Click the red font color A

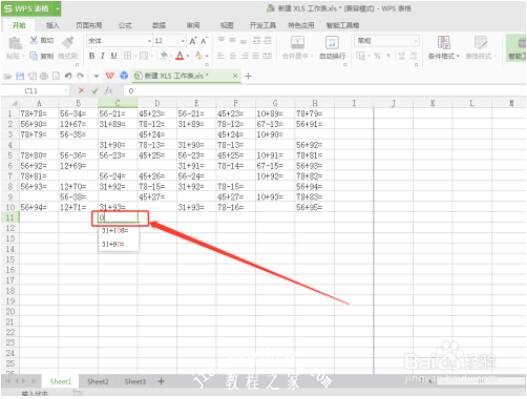(180, 55)
